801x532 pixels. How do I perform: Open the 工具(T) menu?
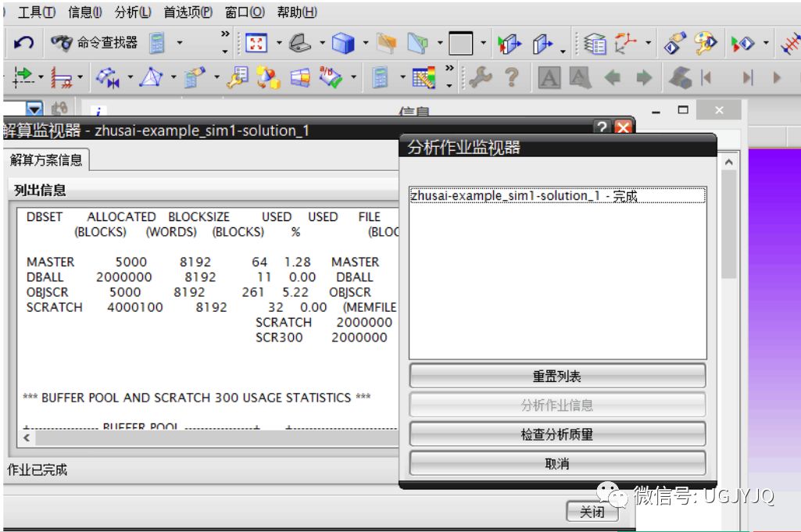click(37, 12)
